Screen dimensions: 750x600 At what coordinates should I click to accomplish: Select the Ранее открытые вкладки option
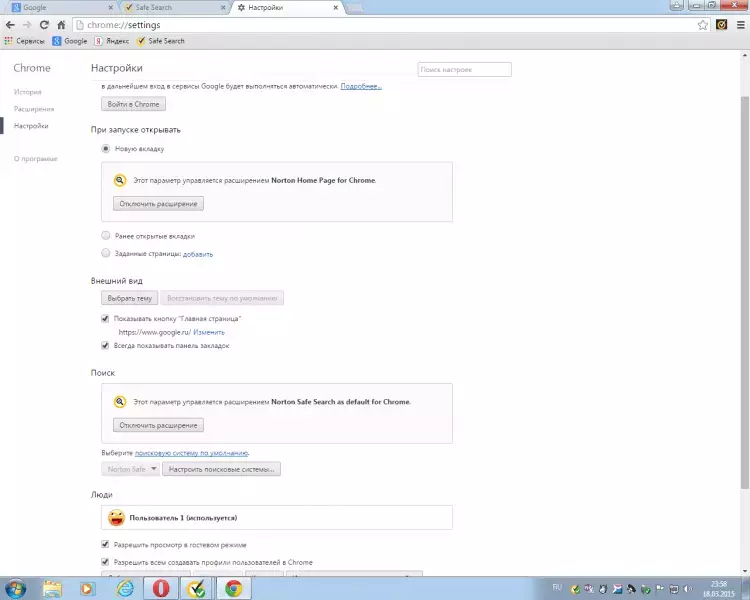[106, 235]
